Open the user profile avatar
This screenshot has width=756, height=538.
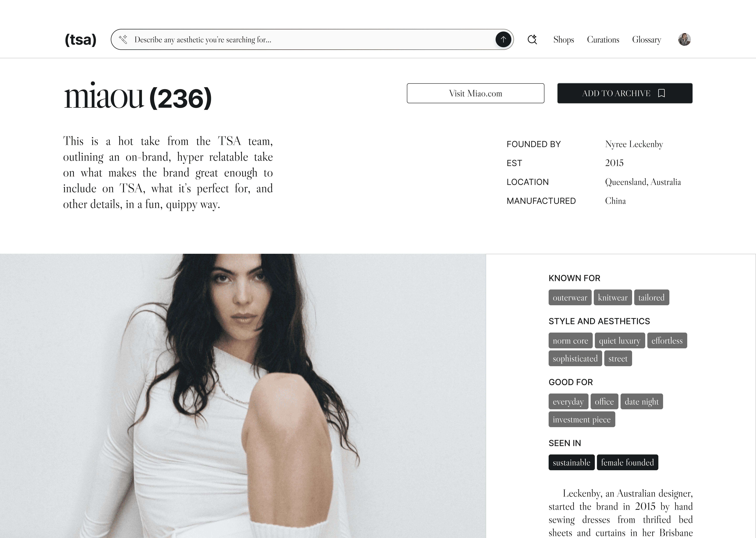point(684,39)
